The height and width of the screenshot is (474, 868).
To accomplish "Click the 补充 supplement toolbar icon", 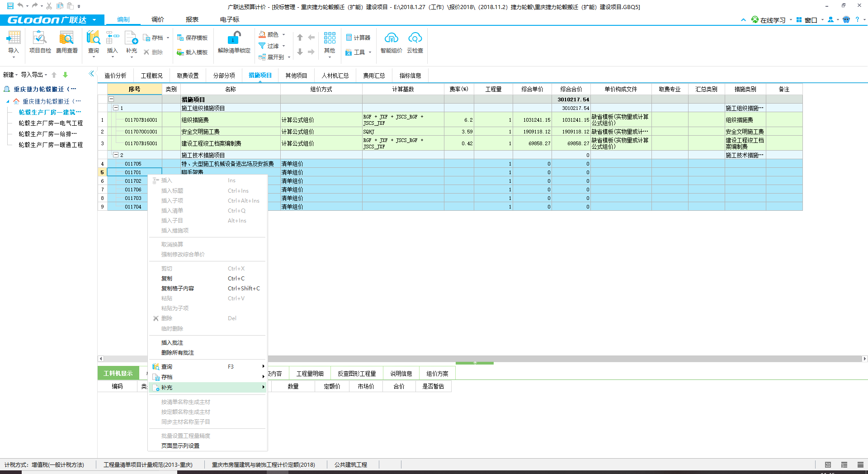I will click(131, 43).
